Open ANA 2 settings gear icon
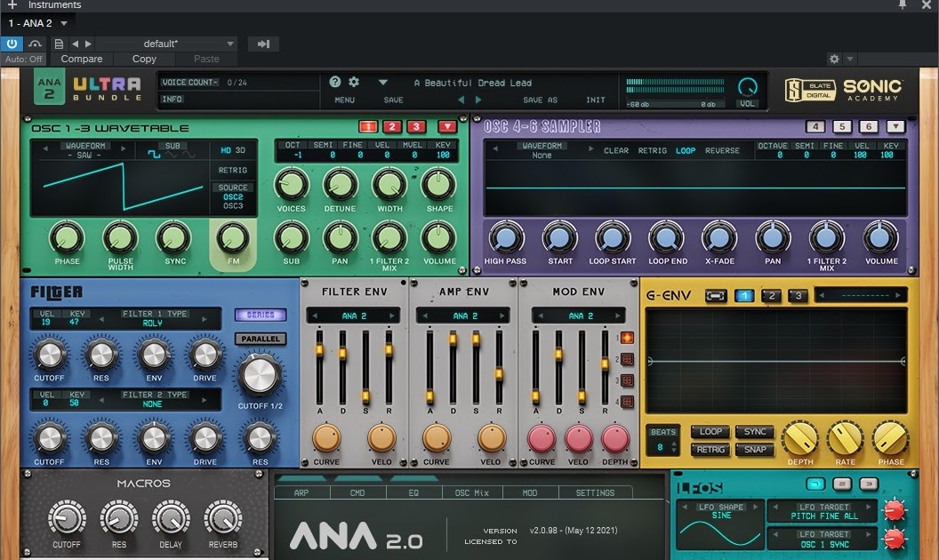Screen dimensions: 939x560 (x=354, y=82)
